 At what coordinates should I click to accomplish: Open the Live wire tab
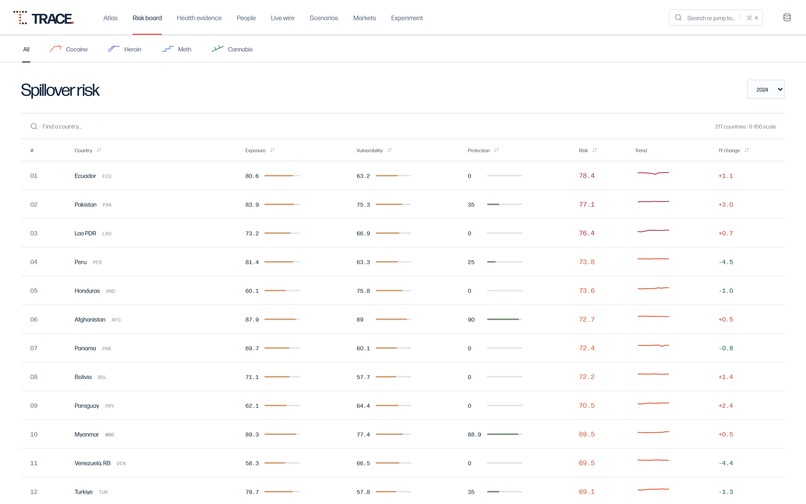(282, 18)
